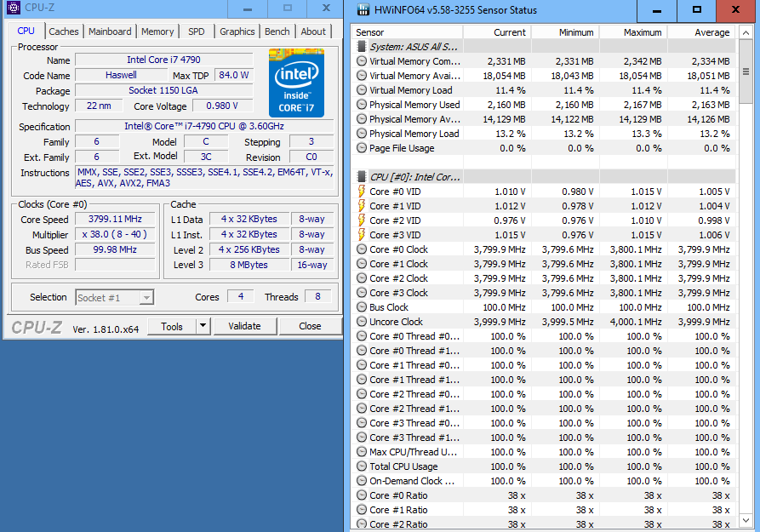Open the Tools dropdown arrow in CPU-Z
Image resolution: width=760 pixels, height=532 pixels.
coord(203,326)
